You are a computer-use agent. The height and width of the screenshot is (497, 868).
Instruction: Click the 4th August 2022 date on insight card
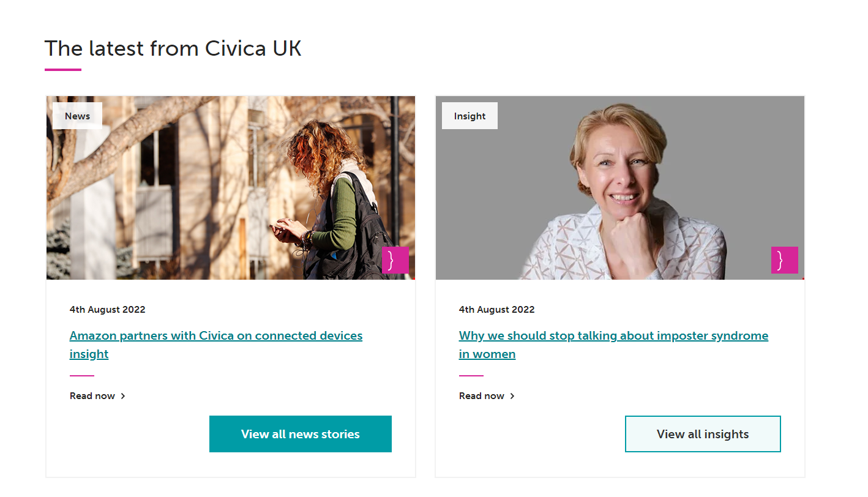497,309
